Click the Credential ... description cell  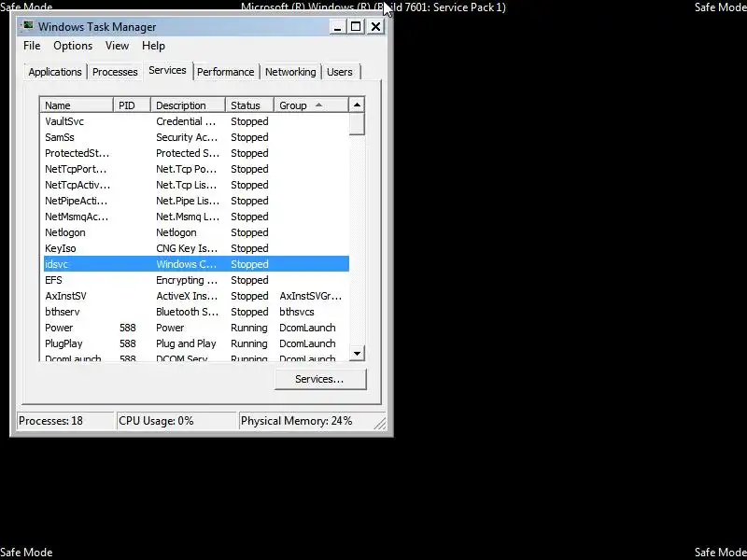click(186, 121)
